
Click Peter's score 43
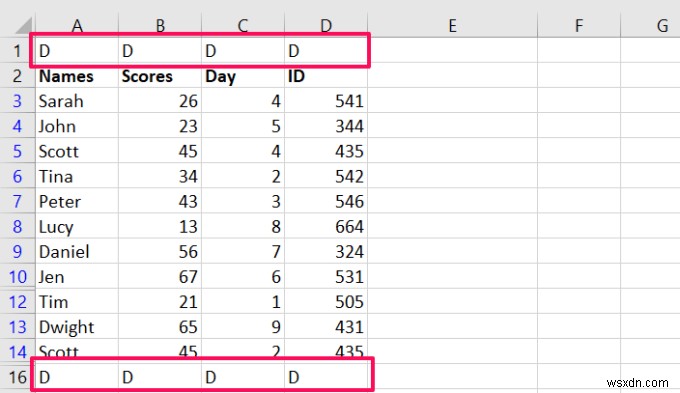click(160, 202)
